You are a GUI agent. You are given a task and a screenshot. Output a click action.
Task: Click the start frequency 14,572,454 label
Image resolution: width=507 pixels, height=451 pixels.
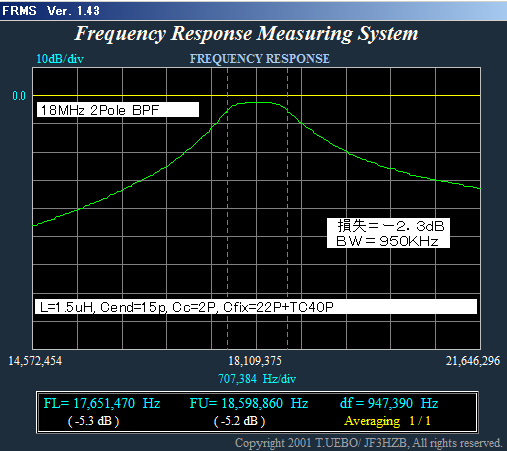tap(35, 361)
